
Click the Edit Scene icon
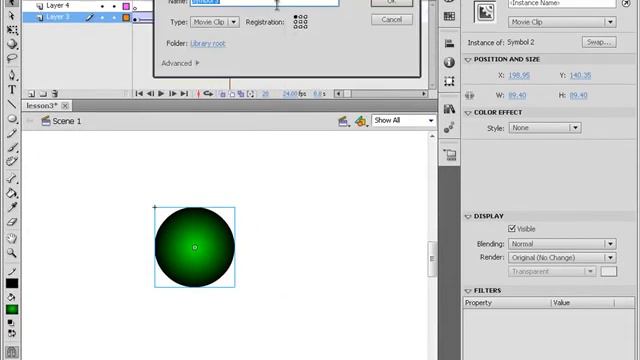pos(343,121)
